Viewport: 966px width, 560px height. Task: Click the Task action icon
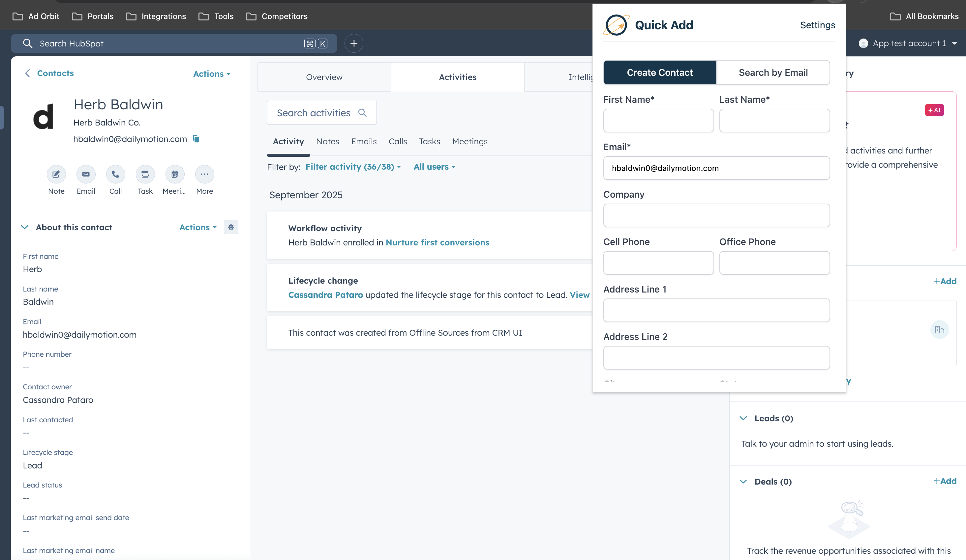(145, 174)
